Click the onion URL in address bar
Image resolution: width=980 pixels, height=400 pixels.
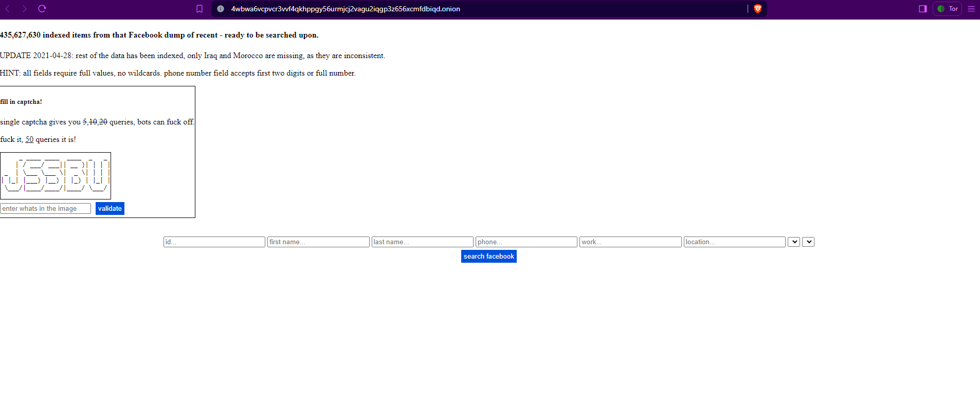(x=346, y=9)
